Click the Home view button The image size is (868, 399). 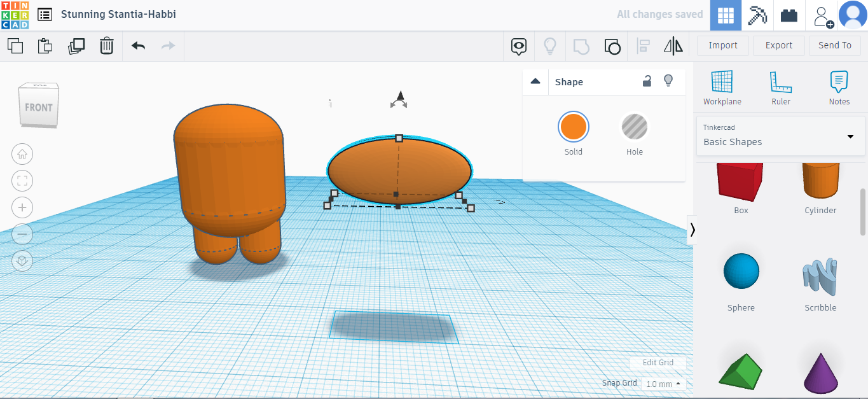click(x=22, y=154)
